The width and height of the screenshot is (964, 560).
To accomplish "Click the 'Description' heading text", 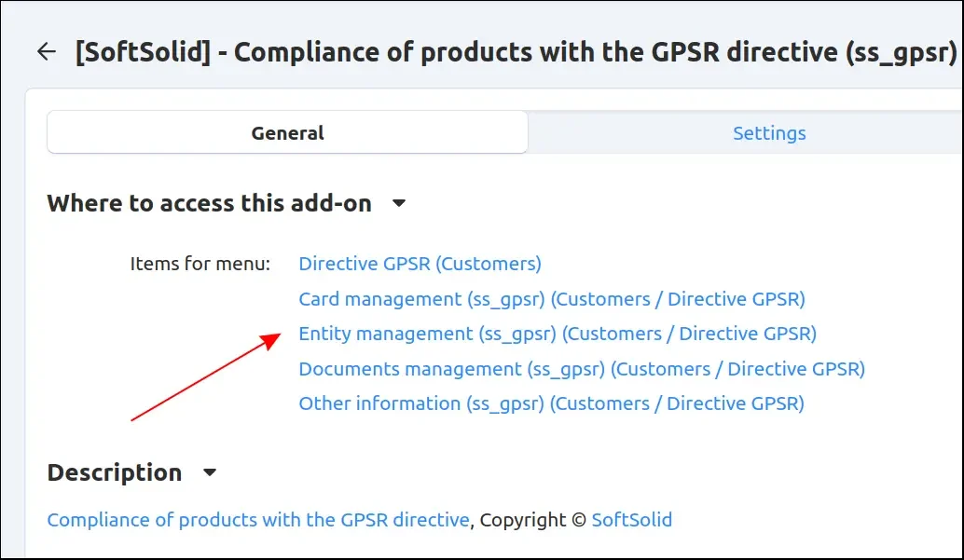I will (114, 472).
